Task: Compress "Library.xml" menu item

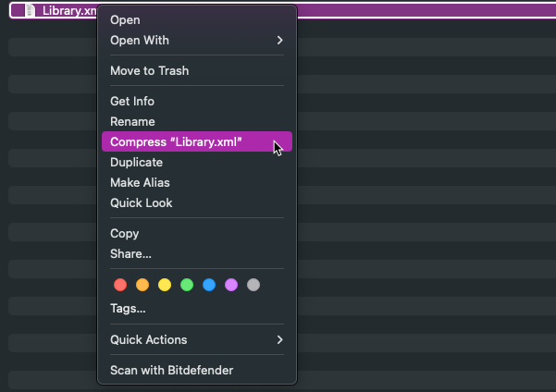Action: [x=176, y=142]
